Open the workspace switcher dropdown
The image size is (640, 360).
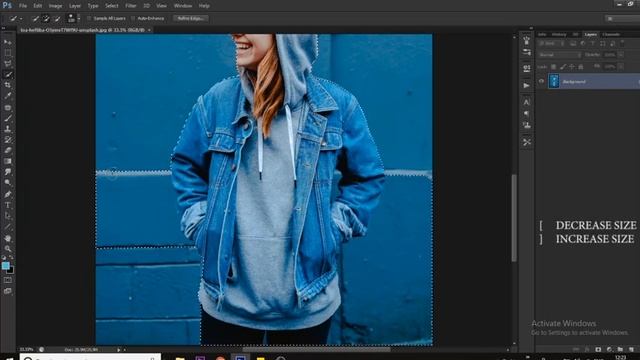pos(622,18)
